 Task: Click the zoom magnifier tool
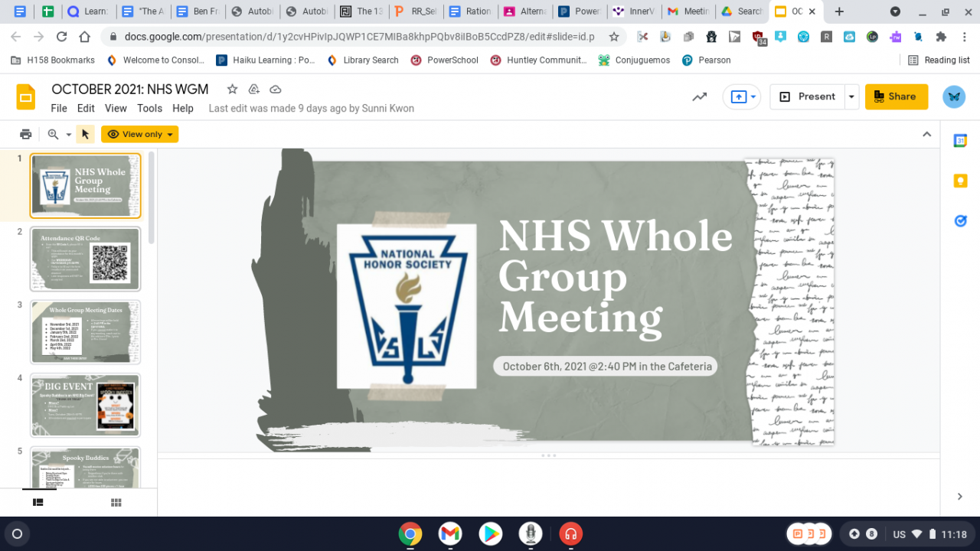click(x=53, y=134)
